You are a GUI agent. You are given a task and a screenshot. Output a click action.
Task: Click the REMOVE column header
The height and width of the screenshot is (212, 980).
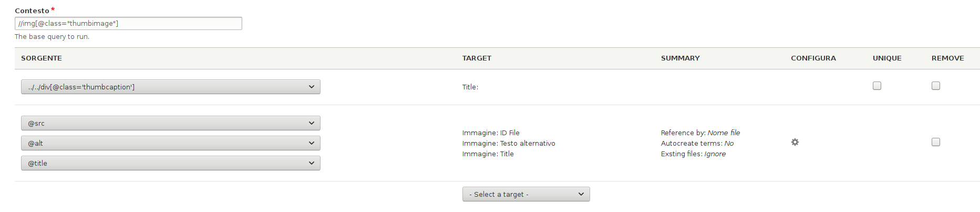pyautogui.click(x=947, y=58)
